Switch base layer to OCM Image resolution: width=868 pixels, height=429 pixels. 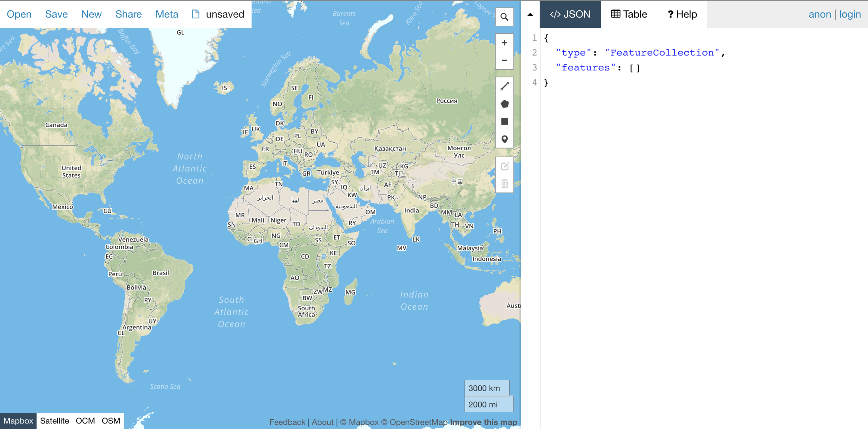pyautogui.click(x=85, y=421)
